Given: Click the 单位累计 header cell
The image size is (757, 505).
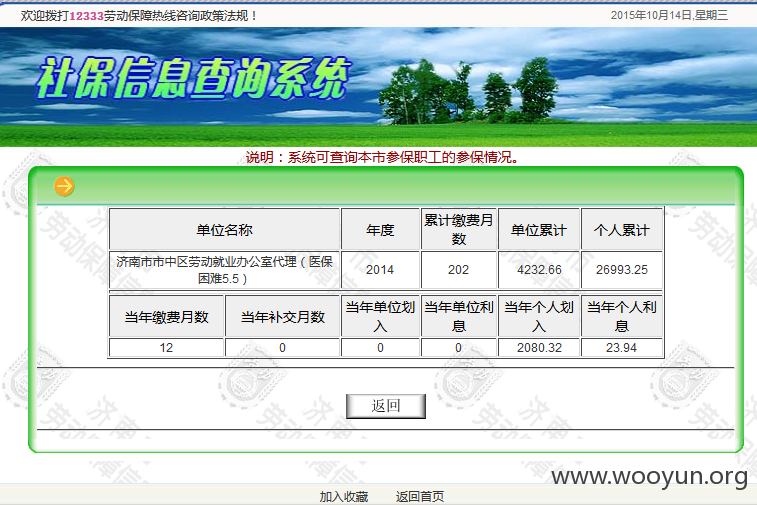Looking at the screenshot, I should tap(539, 229).
